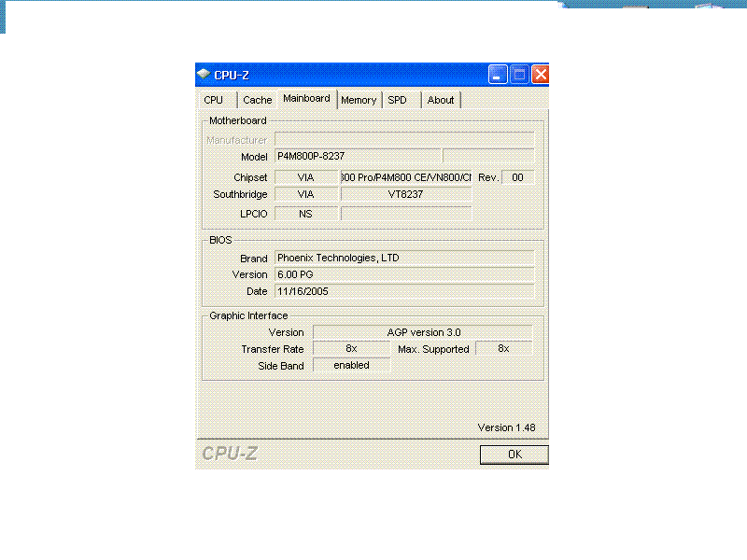Click the OK button
Image resolution: width=747 pixels, height=560 pixels.
pyautogui.click(x=514, y=455)
